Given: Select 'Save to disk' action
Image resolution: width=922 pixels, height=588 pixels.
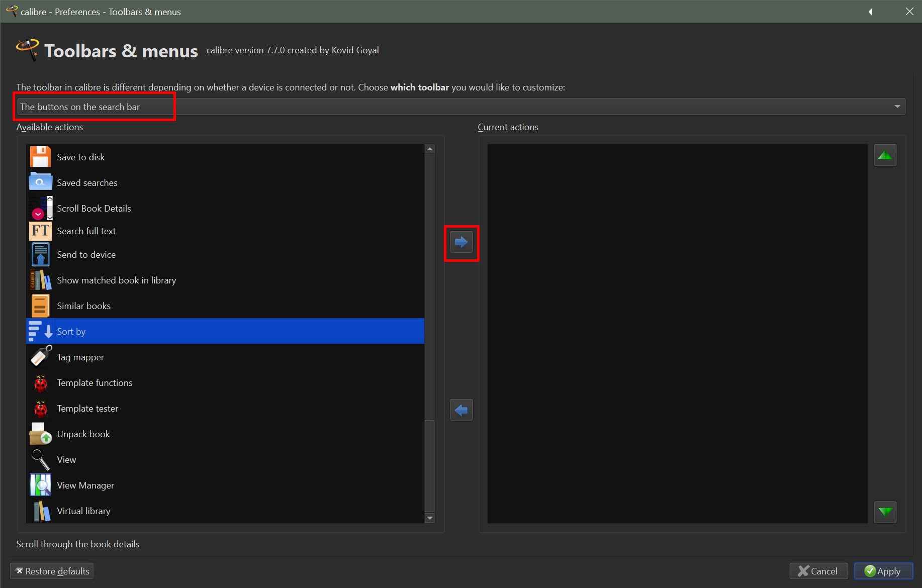Looking at the screenshot, I should [x=225, y=157].
